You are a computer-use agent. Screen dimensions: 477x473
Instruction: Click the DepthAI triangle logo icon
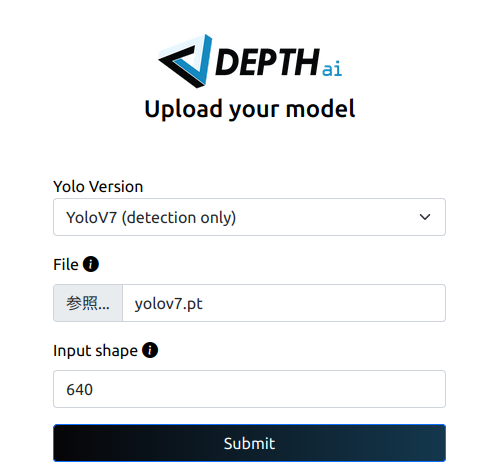pyautogui.click(x=185, y=61)
